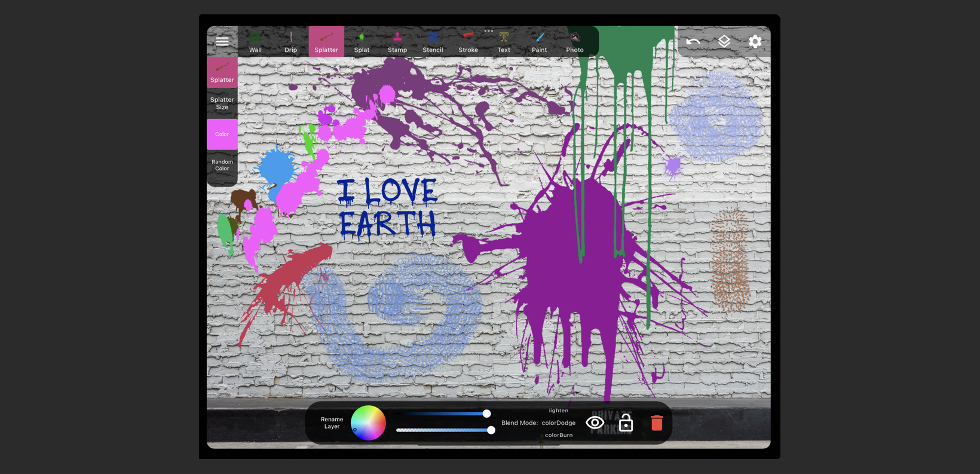This screenshot has width=980, height=474.
Task: Choose the colorDodge blend mode
Action: click(559, 423)
